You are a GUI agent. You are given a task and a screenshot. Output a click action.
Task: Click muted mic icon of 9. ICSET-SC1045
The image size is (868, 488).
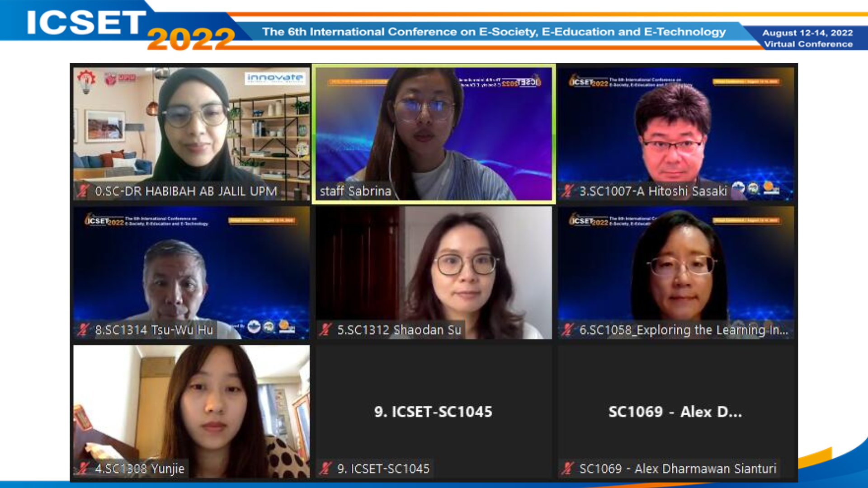click(325, 469)
